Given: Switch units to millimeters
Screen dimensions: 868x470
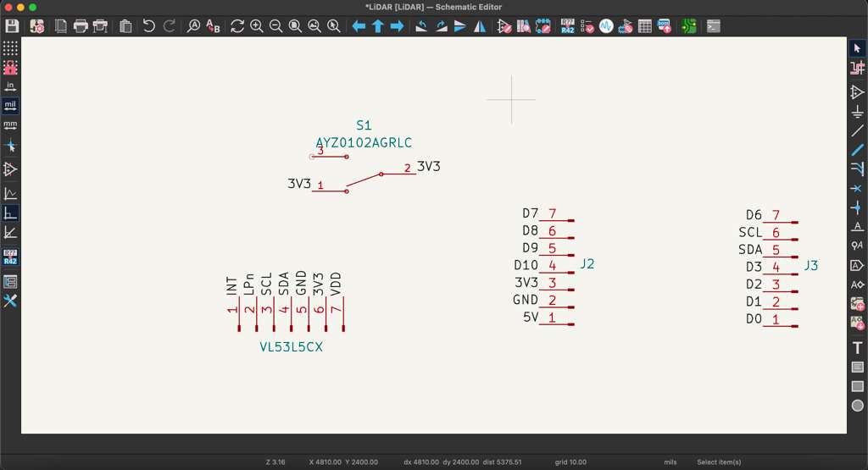Looking at the screenshot, I should (10, 125).
